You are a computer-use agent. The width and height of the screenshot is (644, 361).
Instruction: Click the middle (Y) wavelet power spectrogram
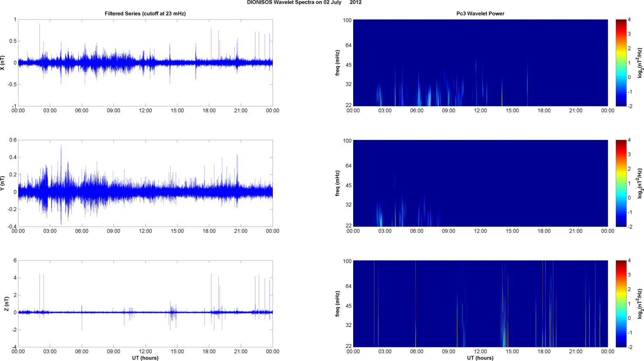tap(480, 183)
